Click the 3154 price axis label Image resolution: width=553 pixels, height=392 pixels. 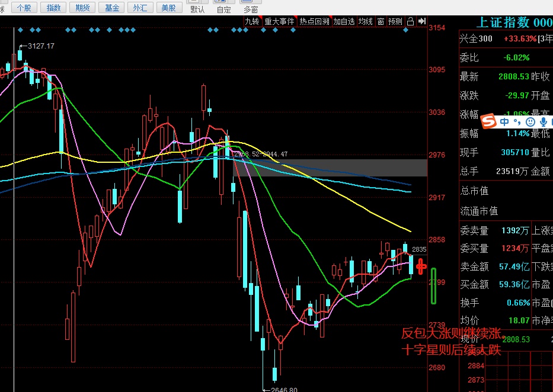point(437,28)
